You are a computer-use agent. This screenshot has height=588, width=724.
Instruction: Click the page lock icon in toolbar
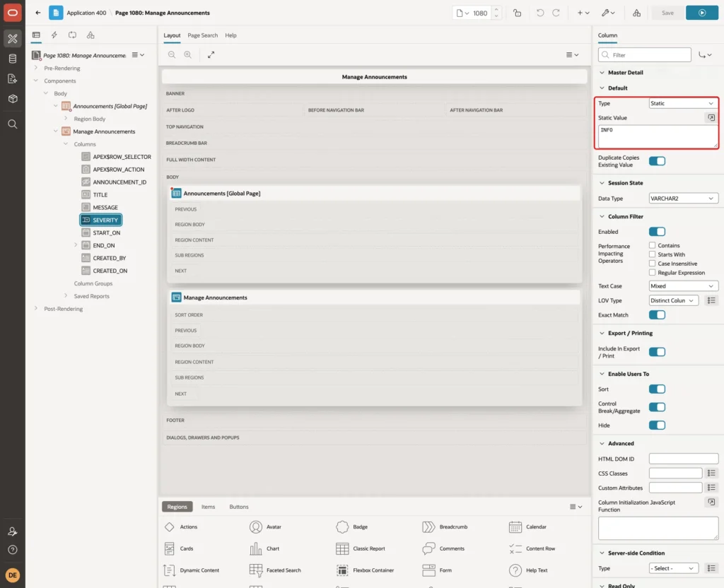point(517,13)
